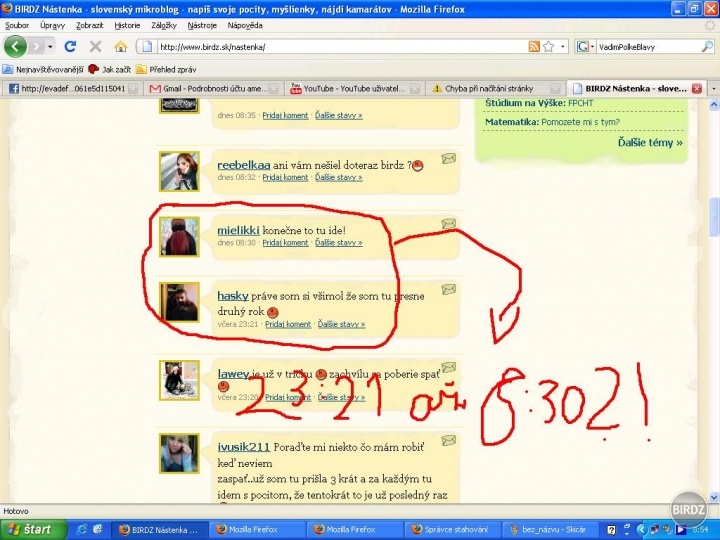720x540 pixels.
Task: Open the Úpravy menu
Action: point(52,25)
